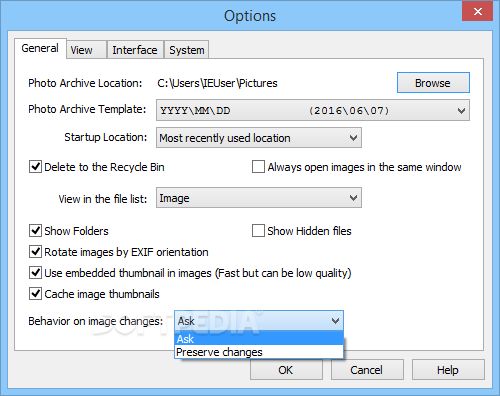Open the View tab
This screenshot has width=500, height=396.
pyautogui.click(x=86, y=50)
